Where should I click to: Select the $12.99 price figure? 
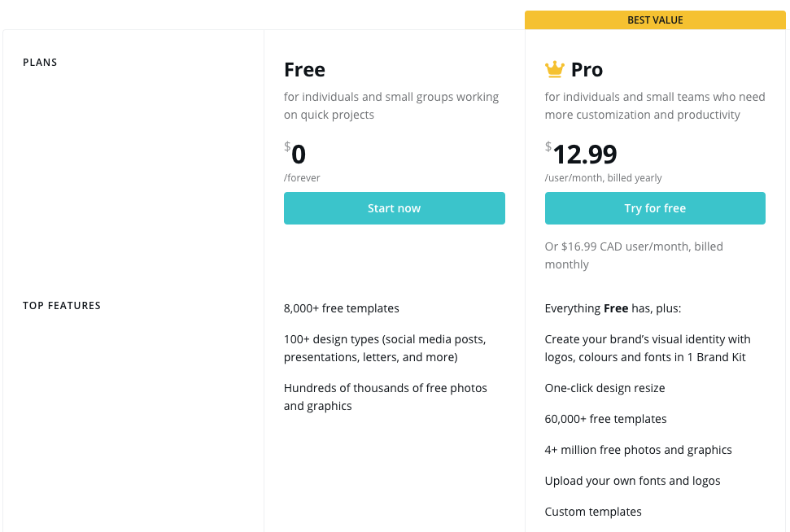580,154
